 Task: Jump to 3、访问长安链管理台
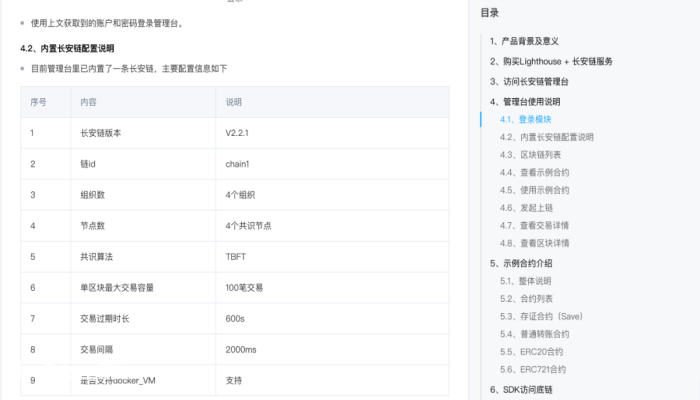tap(529, 82)
